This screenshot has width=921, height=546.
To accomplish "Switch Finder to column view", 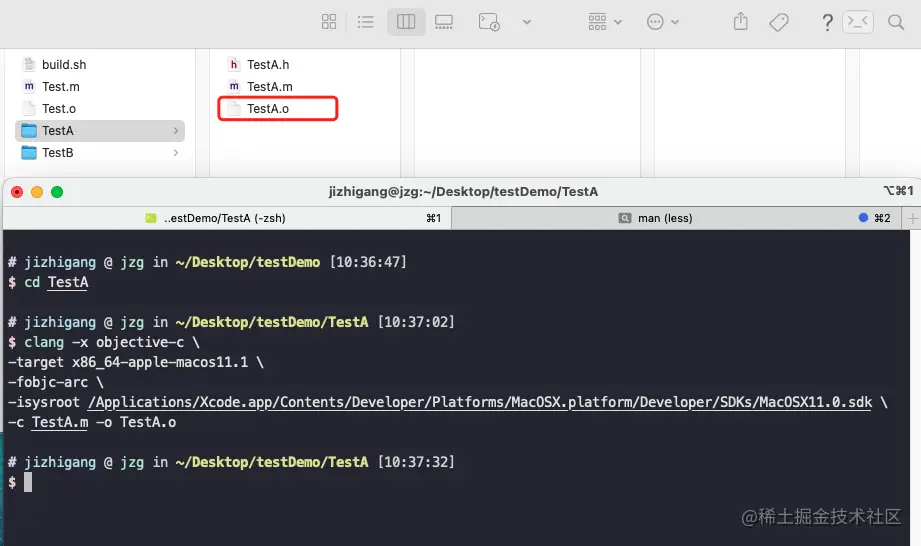I will (406, 22).
